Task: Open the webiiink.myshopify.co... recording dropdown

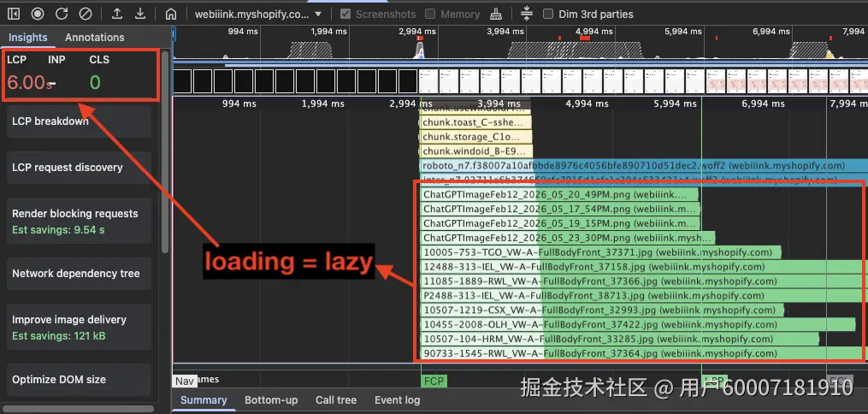Action: tap(258, 15)
